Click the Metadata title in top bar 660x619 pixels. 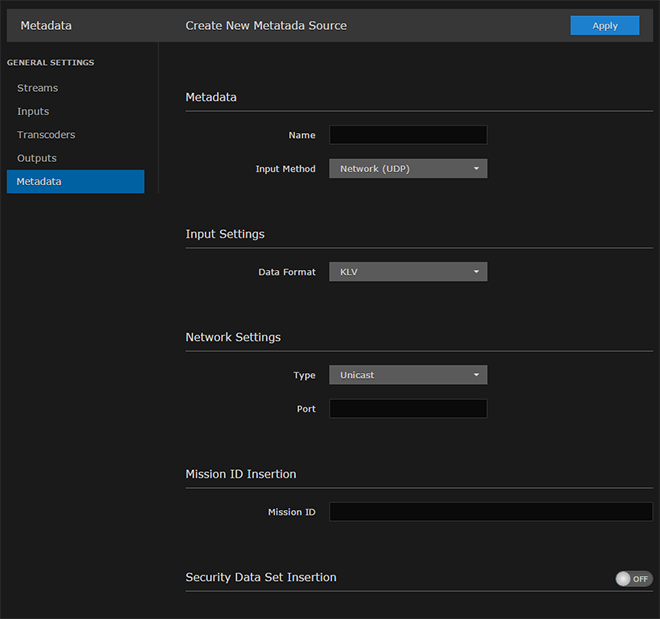coord(46,25)
